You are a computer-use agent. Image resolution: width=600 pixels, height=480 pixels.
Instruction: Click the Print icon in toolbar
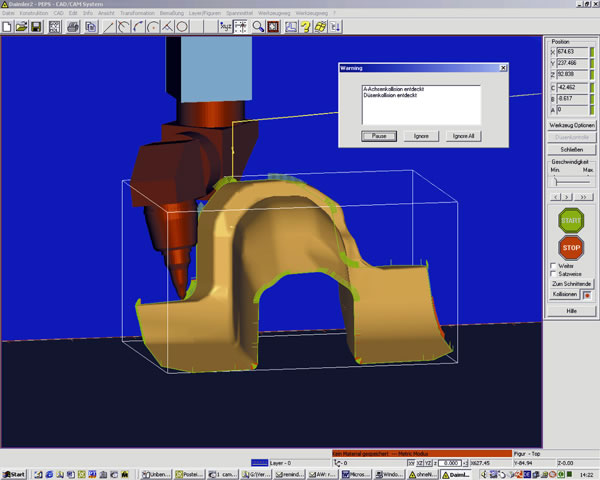click(74, 27)
